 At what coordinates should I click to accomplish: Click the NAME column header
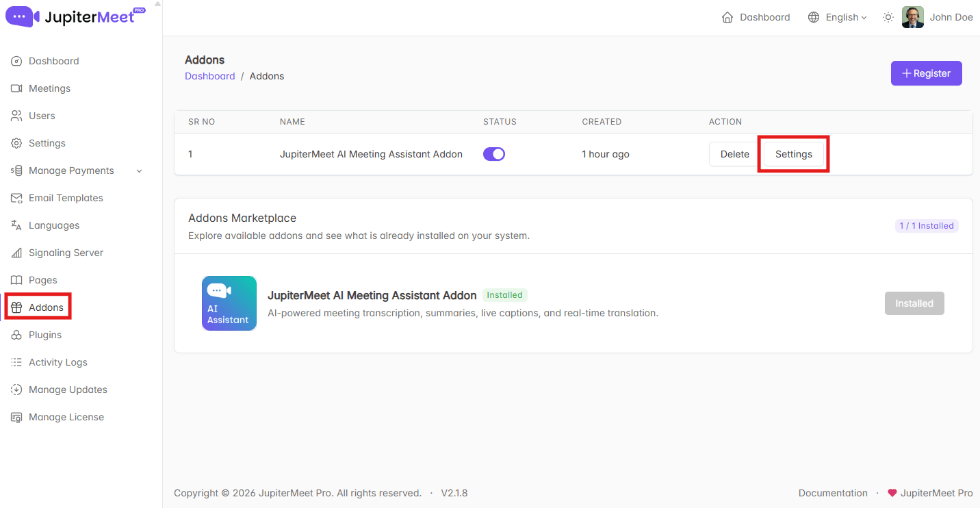pos(292,122)
